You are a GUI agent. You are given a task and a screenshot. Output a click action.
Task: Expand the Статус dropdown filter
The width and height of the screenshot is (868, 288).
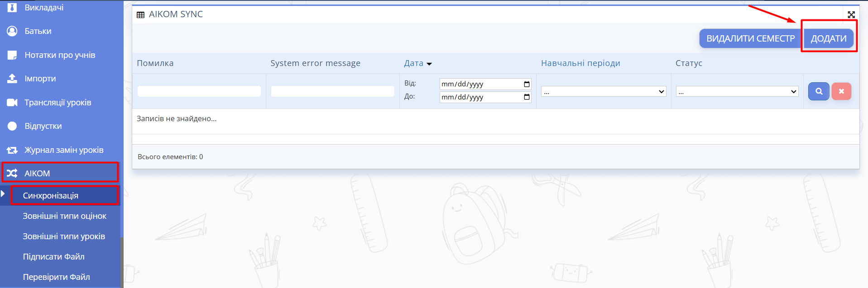click(x=737, y=92)
